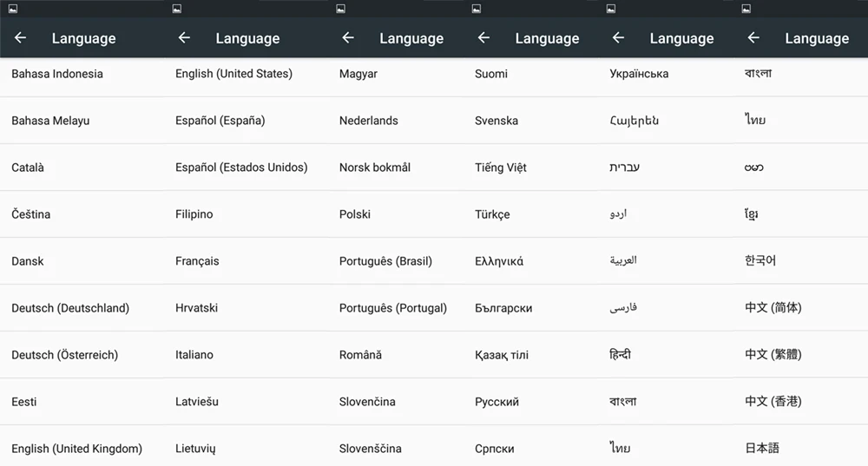
Task: Tap back arrow above Suomi list
Action: tap(483, 37)
